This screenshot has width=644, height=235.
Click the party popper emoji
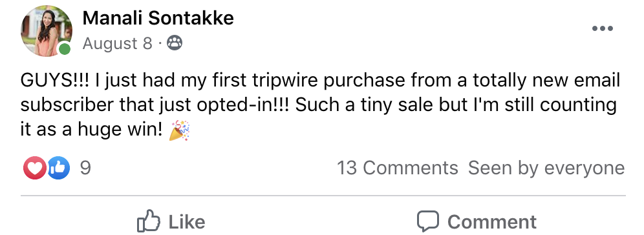click(x=179, y=130)
